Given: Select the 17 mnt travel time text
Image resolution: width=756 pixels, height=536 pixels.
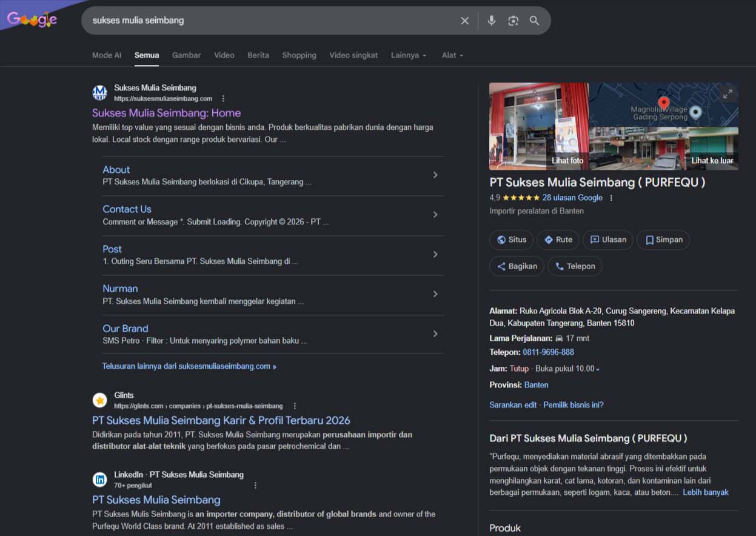Looking at the screenshot, I should coord(578,338).
